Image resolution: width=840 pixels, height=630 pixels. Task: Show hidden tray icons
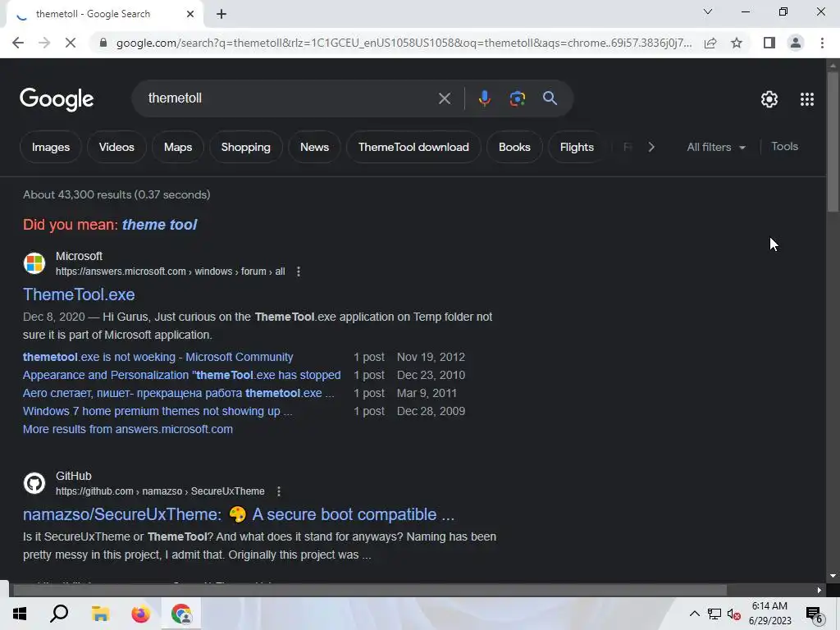(694, 614)
